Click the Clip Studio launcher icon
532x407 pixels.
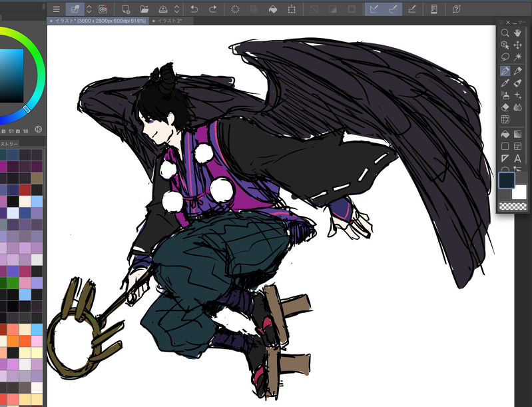point(75,9)
